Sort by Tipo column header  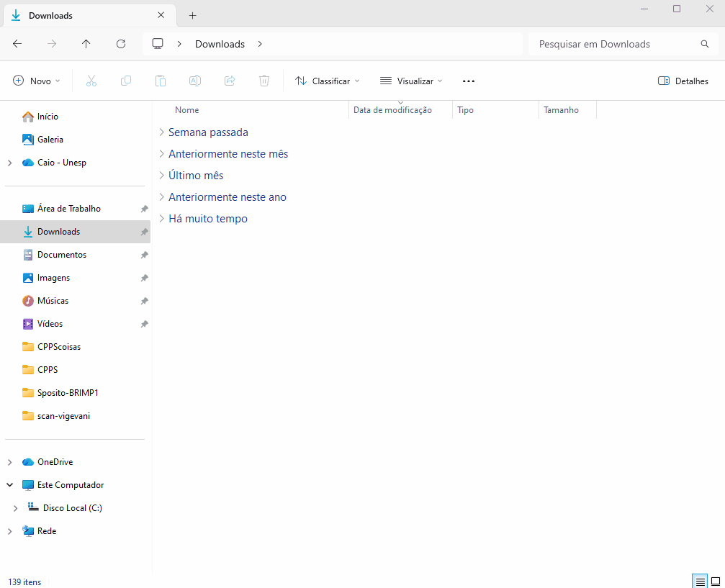pyautogui.click(x=465, y=110)
